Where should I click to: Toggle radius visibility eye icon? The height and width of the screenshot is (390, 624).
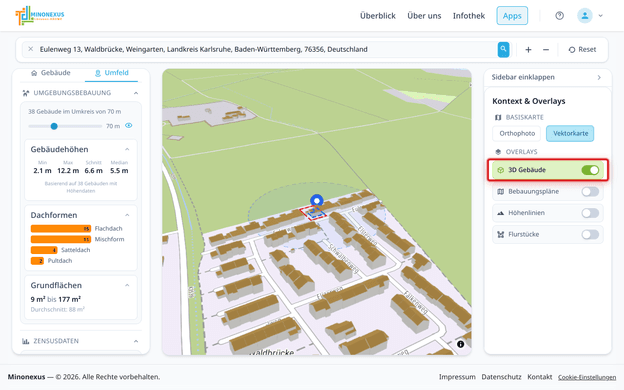(x=129, y=125)
